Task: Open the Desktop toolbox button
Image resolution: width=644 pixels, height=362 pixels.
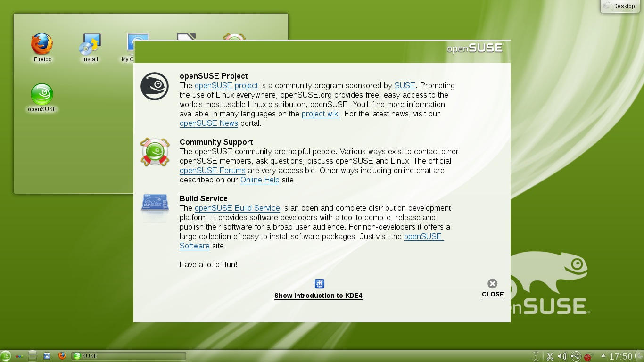Action: click(619, 6)
